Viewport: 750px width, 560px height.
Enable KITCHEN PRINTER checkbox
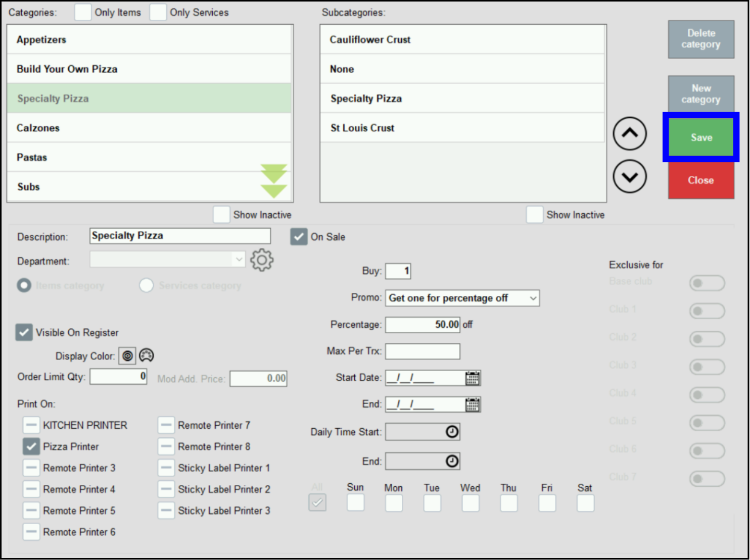[x=31, y=425]
